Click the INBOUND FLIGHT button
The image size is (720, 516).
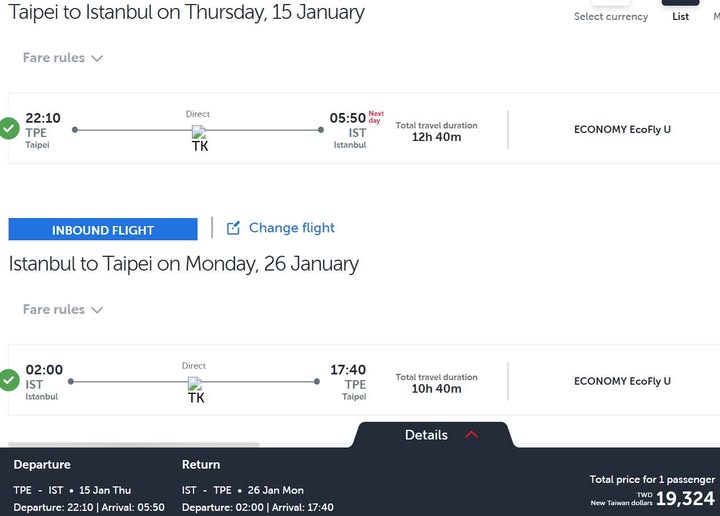103,230
